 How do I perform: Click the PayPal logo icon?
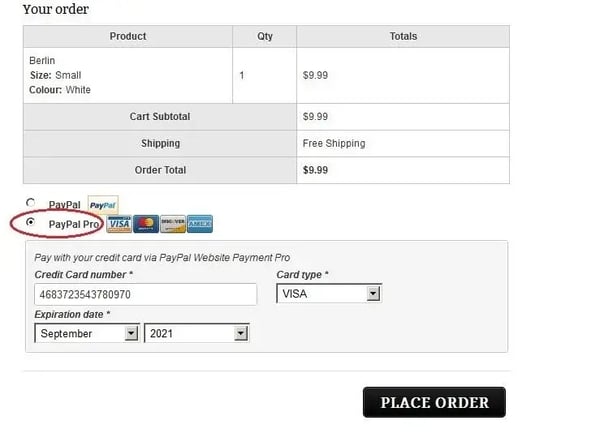(103, 204)
